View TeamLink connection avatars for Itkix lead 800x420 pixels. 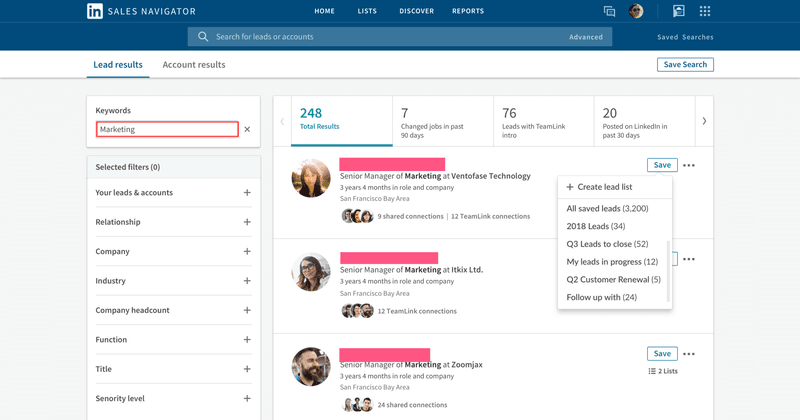[x=357, y=311]
